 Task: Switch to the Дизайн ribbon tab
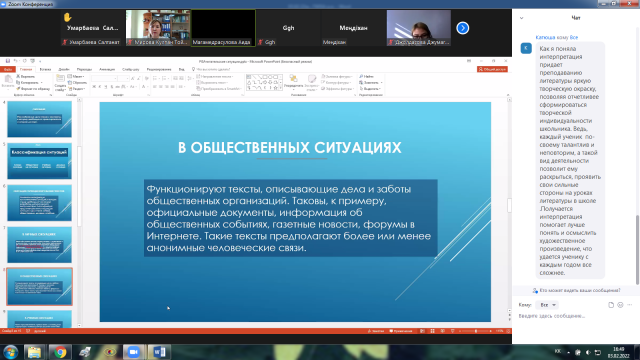pos(64,69)
